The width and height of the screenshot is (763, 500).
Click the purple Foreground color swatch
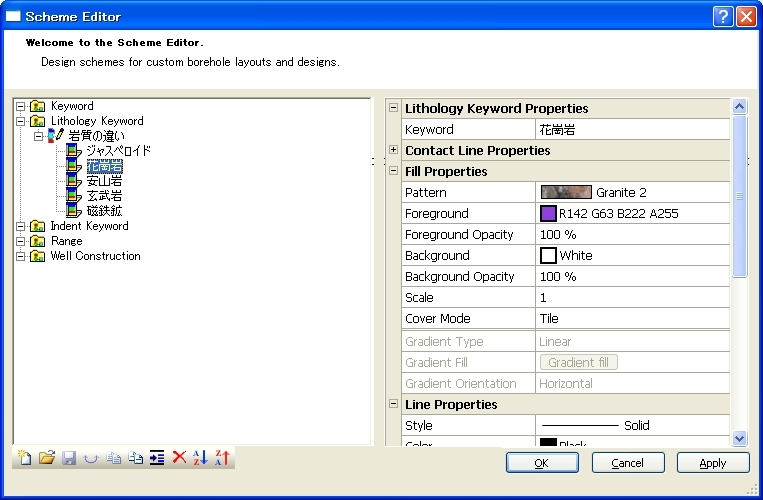(548, 213)
